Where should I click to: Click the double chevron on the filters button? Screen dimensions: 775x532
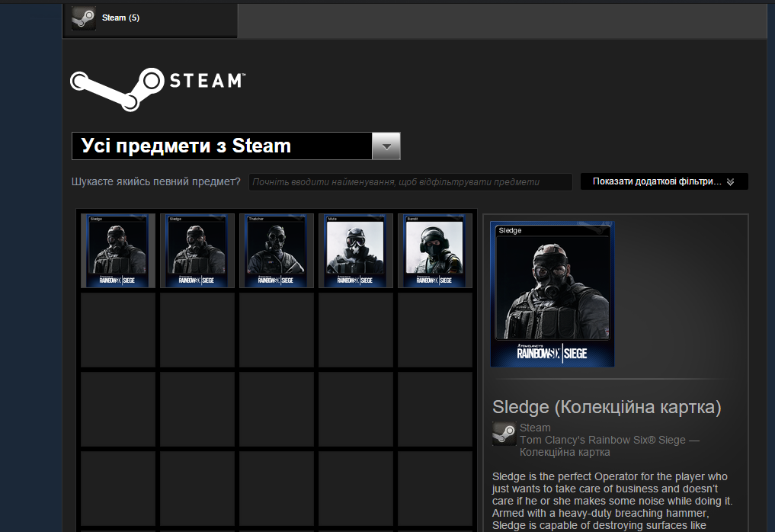(x=731, y=182)
